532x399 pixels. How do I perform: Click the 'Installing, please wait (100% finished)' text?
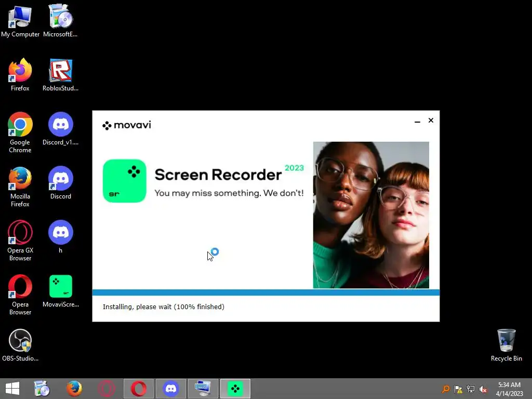[x=164, y=307]
